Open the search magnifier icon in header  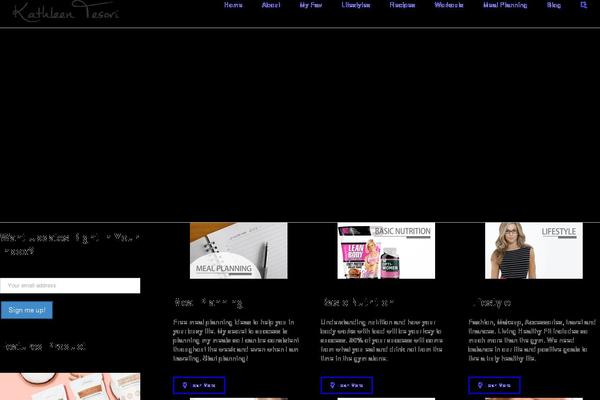(583, 5)
